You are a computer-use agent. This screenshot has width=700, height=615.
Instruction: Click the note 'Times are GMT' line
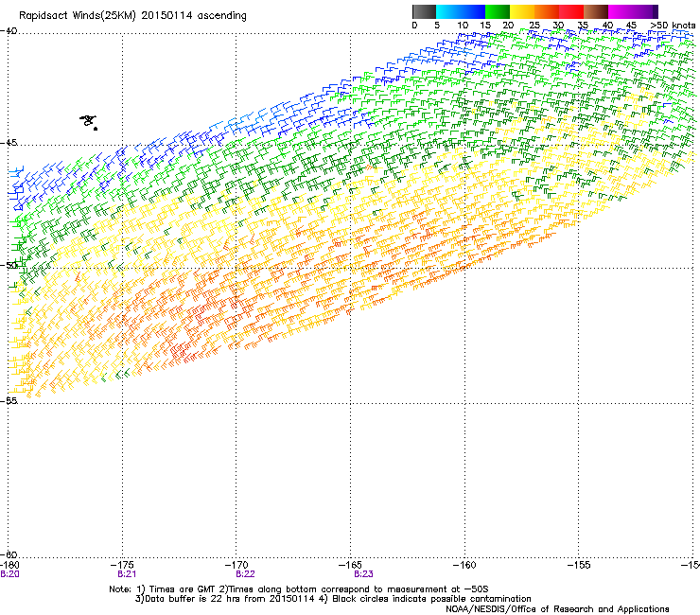(299, 589)
